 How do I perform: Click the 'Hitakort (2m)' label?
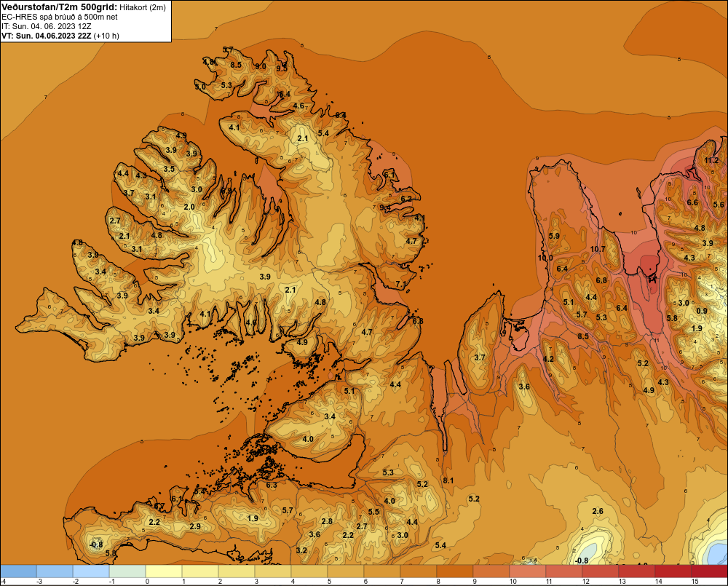point(142,7)
